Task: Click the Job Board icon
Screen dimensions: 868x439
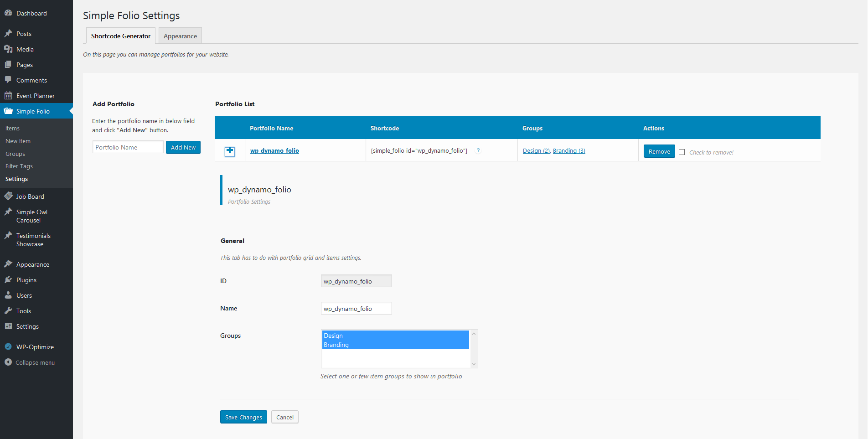Action: tap(8, 196)
